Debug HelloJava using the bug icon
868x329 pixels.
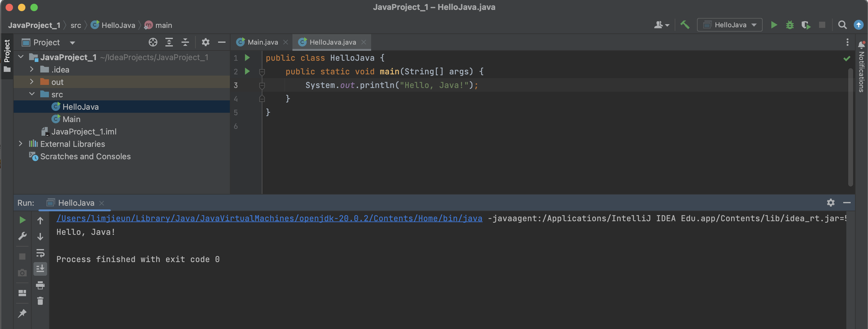pyautogui.click(x=790, y=24)
